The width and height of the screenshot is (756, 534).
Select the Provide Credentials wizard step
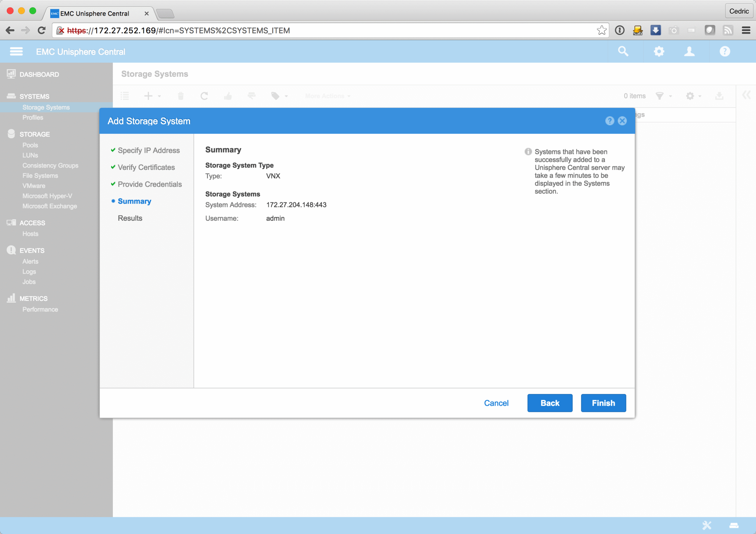[x=149, y=184]
